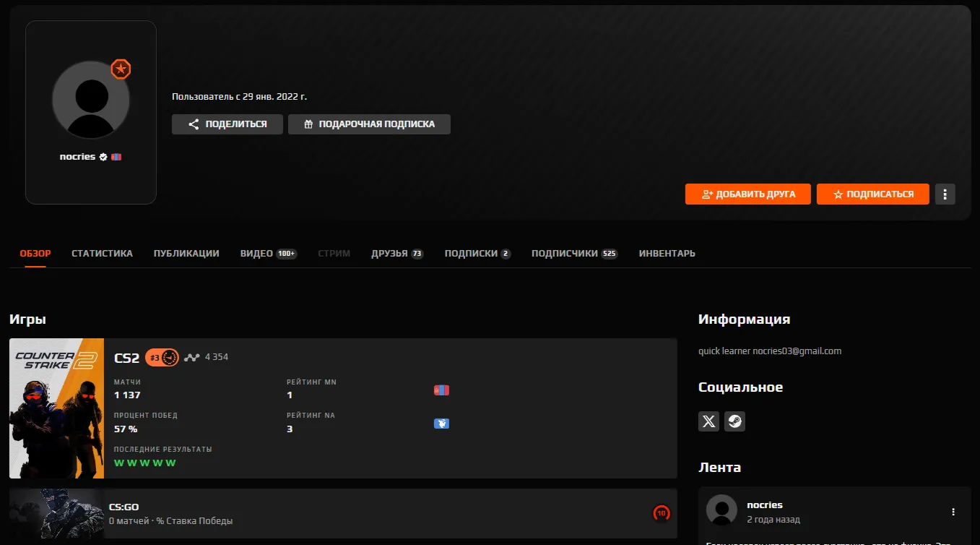Click the CS:GO level 10 skill icon
The image size is (980, 545).
tap(661, 513)
